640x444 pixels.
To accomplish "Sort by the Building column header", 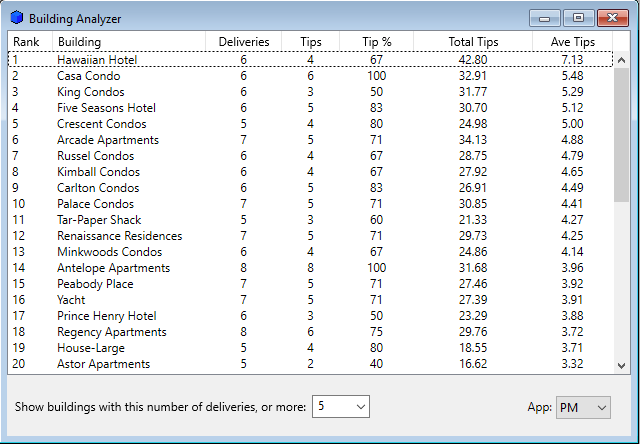I will pyautogui.click(x=129, y=42).
